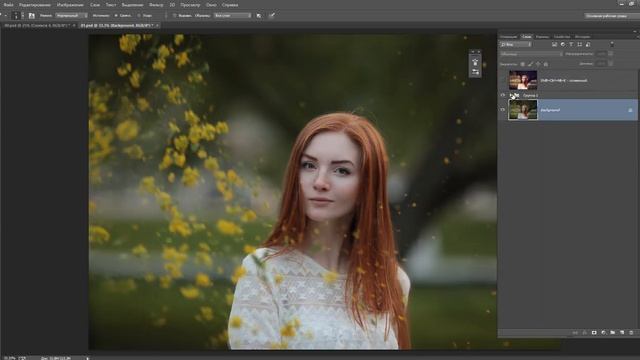Click the Непрозрачность opacity value field

[601, 54]
